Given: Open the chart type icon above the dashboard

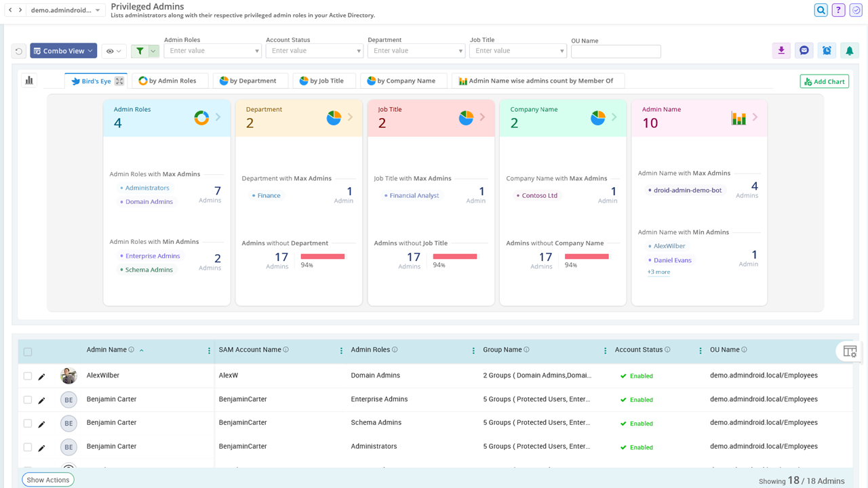Looking at the screenshot, I should (28, 80).
